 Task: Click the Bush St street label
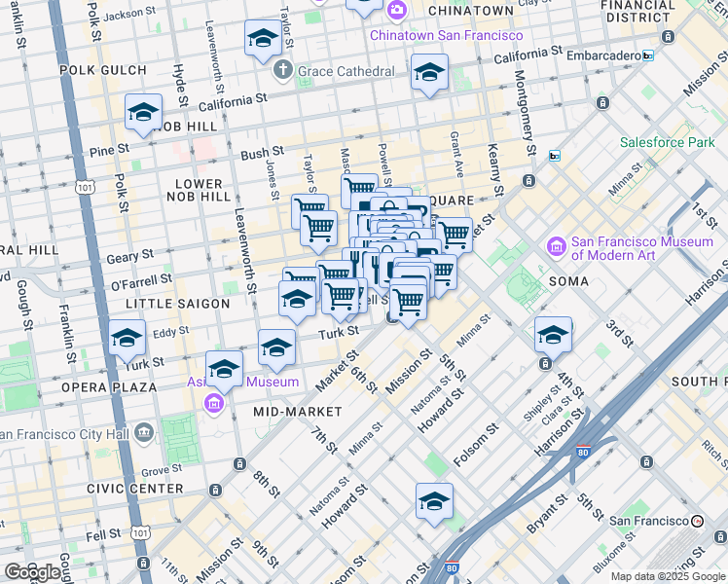coord(263,153)
